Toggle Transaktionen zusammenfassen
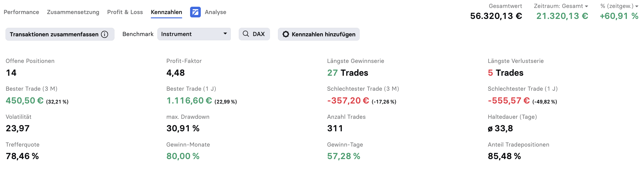Image resolution: width=644 pixels, height=171 pixels. [x=60, y=34]
